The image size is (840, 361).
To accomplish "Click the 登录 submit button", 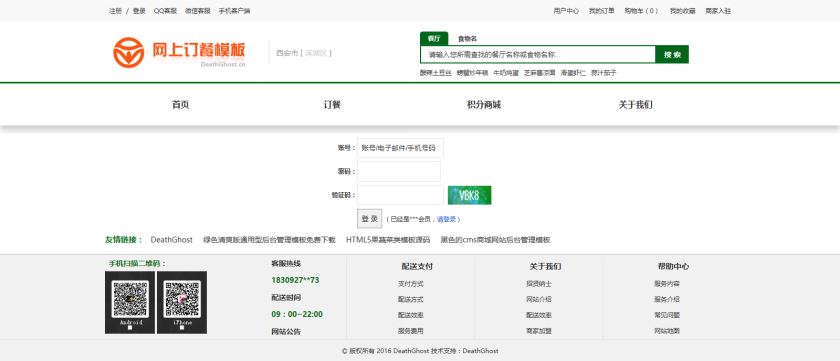I will pos(370,219).
